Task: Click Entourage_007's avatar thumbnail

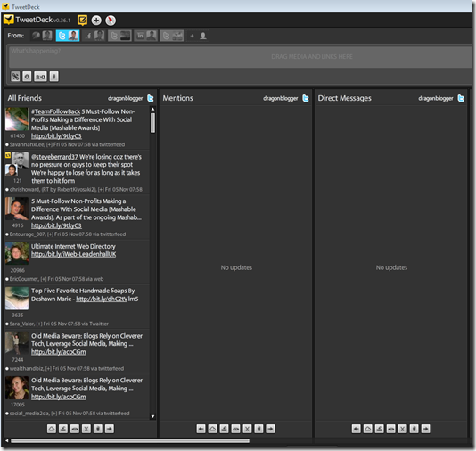Action: [17, 209]
